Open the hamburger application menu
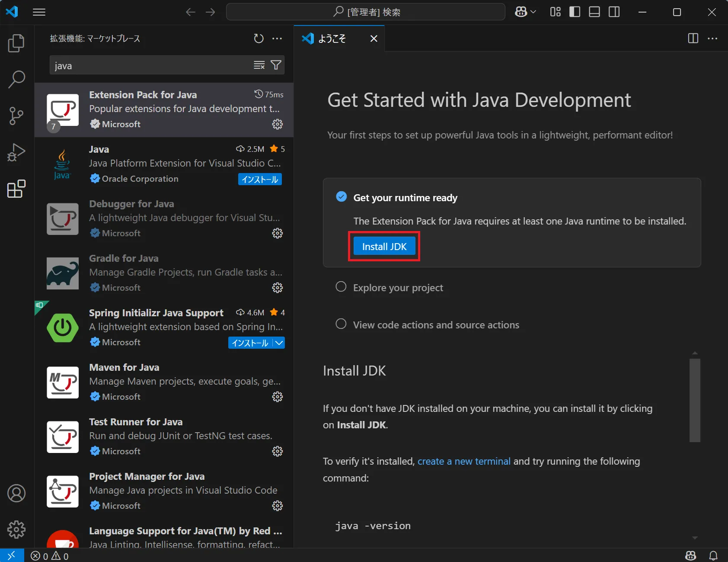 39,12
